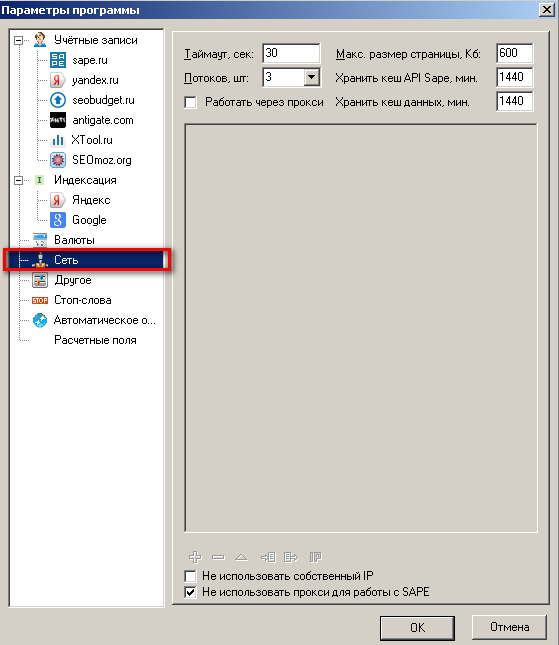Click the Сеть network icon
Screen dimensions: 559x645
point(40,260)
